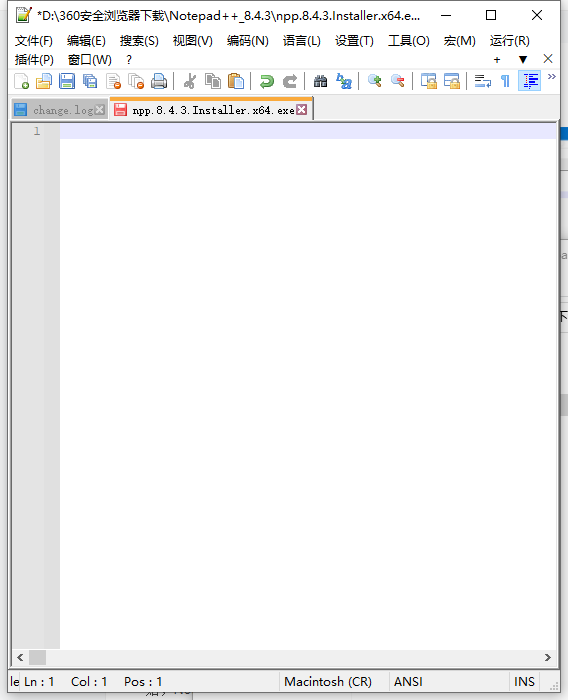Click the Print toolbar icon

pyautogui.click(x=159, y=81)
